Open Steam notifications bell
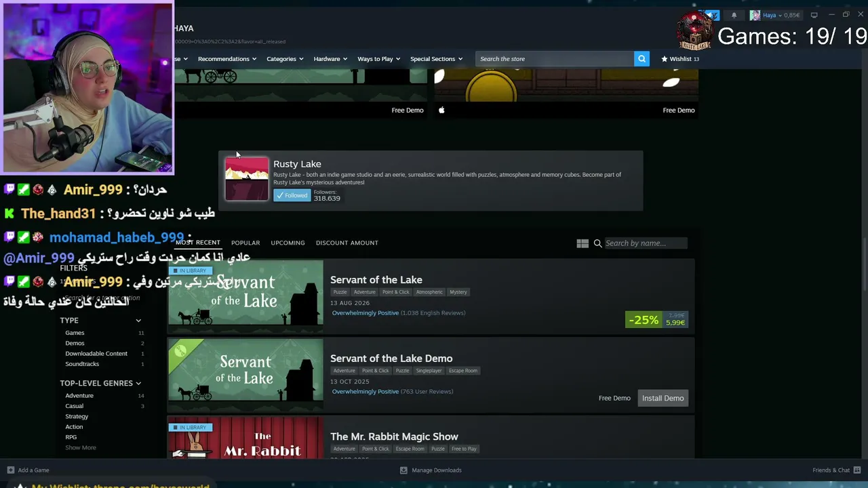Screen dimensions: 868x488 click(734, 15)
